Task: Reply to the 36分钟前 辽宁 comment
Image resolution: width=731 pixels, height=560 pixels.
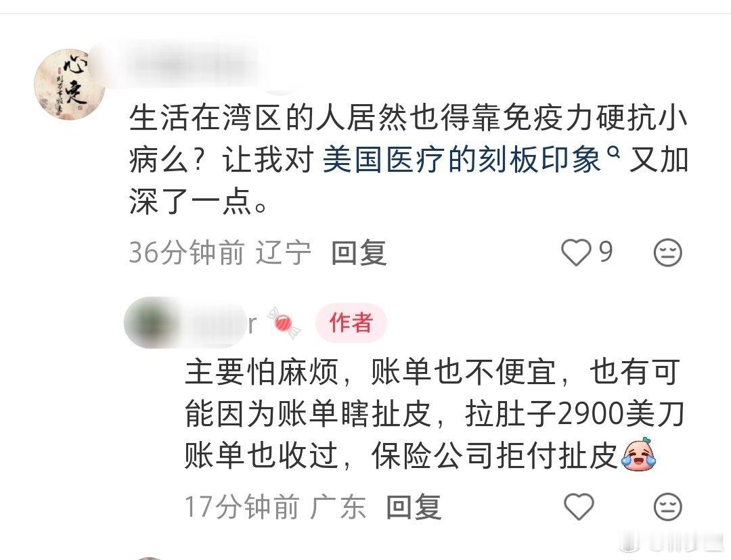Action: point(359,252)
